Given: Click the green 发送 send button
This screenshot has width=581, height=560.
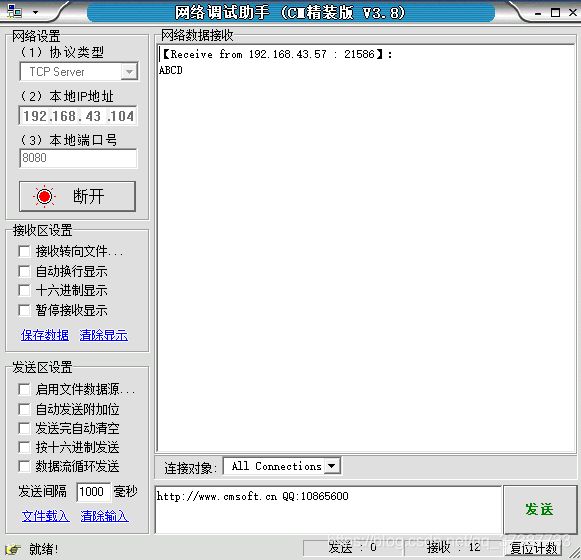Looking at the screenshot, I should point(540,510).
